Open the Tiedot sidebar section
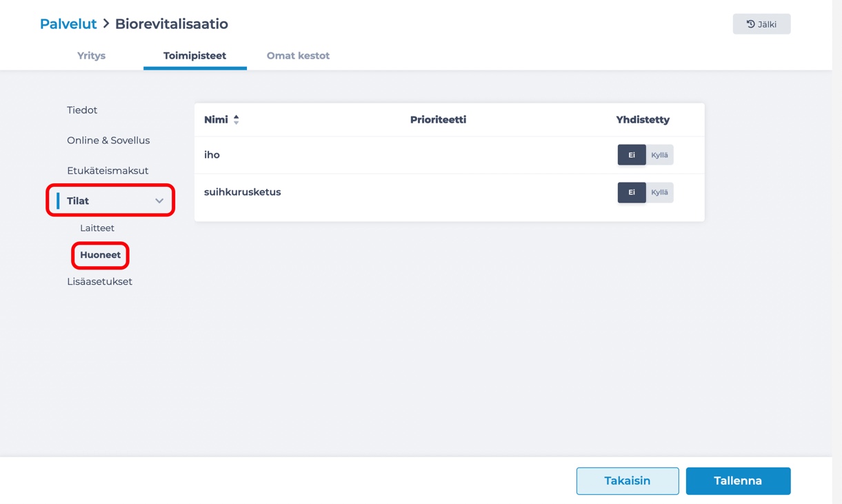 82,110
